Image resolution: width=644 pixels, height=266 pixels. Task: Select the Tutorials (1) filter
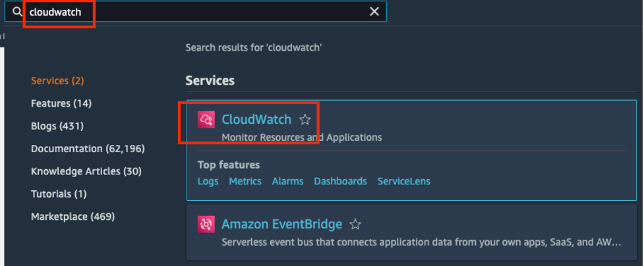point(59,194)
